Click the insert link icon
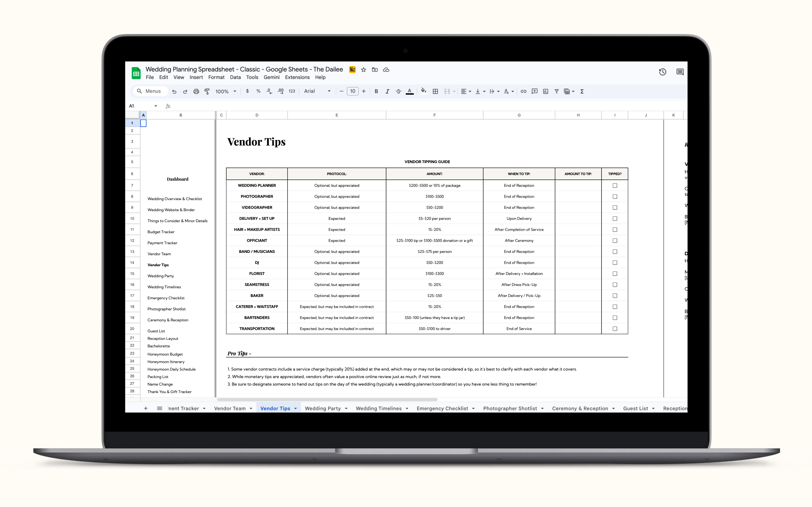The image size is (812, 507). [524, 91]
